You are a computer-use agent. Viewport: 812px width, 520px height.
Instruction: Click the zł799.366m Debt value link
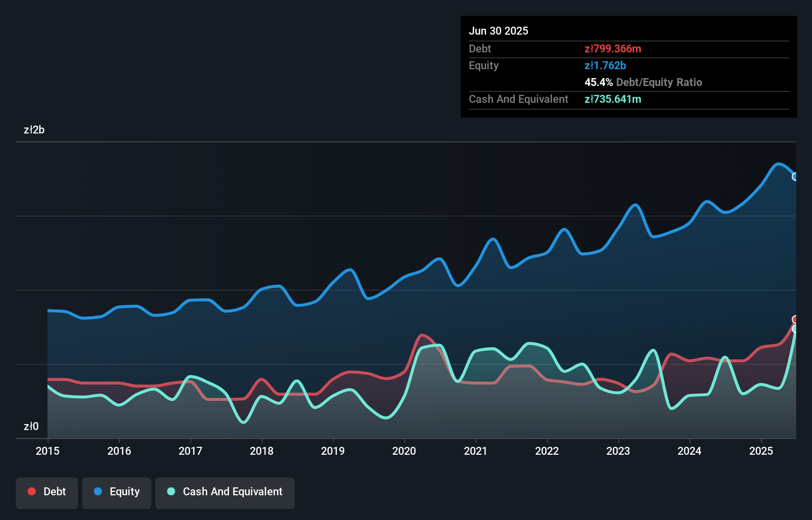point(613,49)
